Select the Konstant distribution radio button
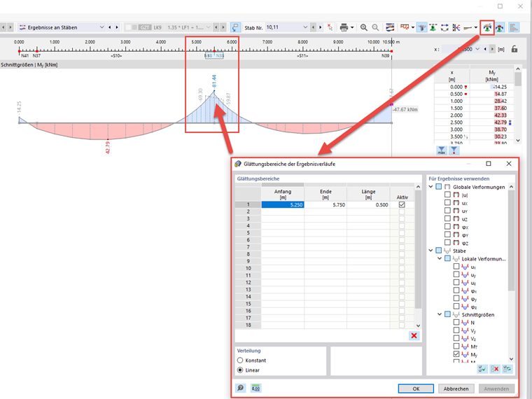This screenshot has width=532, height=399. 240,360
